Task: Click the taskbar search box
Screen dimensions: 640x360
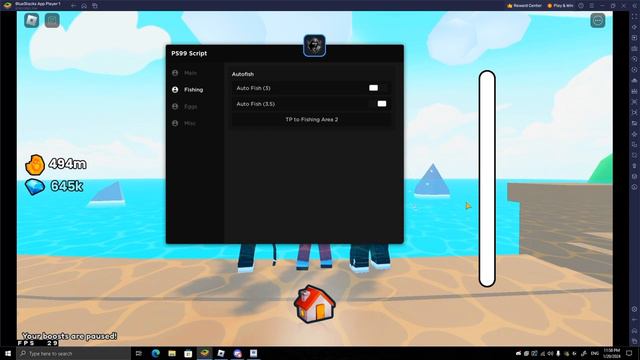Action: [x=73, y=353]
